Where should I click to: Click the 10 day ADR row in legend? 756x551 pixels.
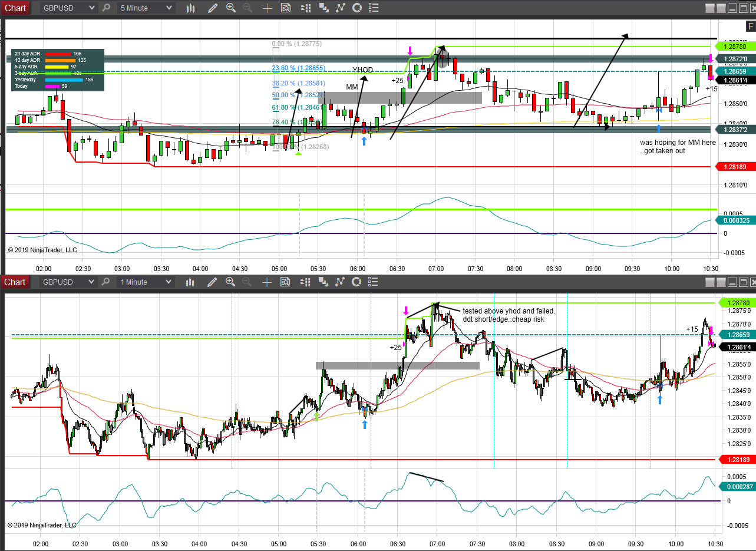pyautogui.click(x=58, y=60)
